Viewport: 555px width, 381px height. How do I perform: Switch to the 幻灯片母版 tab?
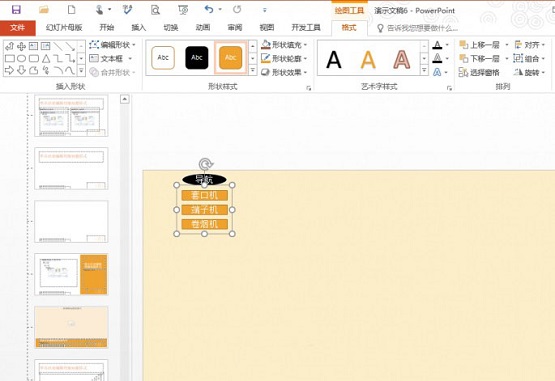click(x=64, y=28)
